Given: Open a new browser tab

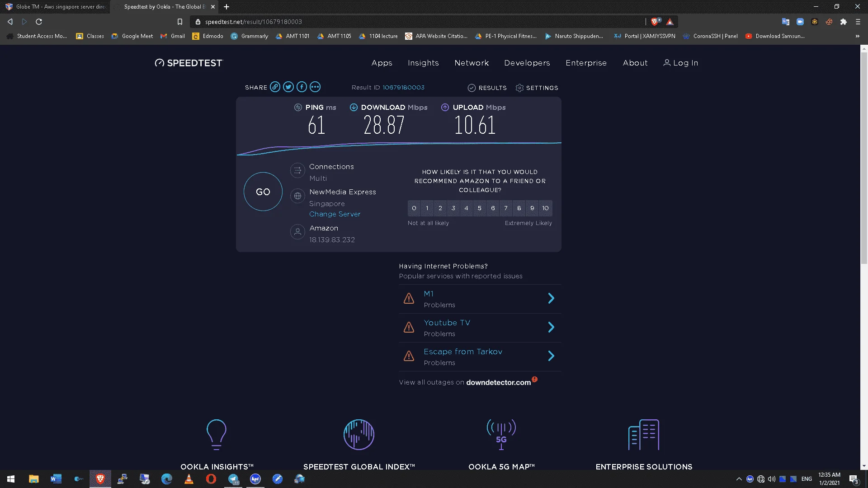Looking at the screenshot, I should tap(226, 7).
